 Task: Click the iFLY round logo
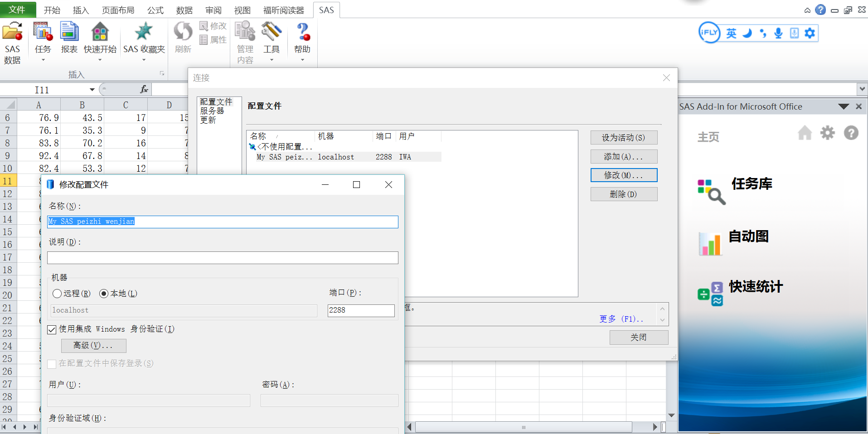coord(709,33)
